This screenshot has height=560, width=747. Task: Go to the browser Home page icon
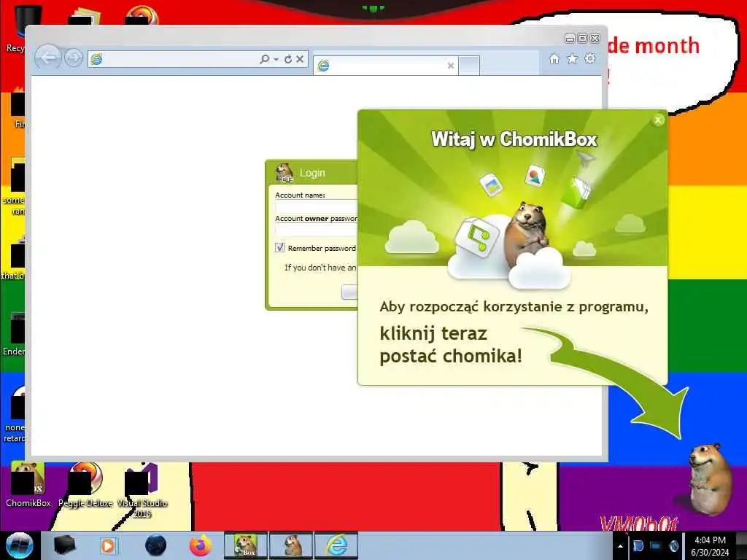[554, 58]
